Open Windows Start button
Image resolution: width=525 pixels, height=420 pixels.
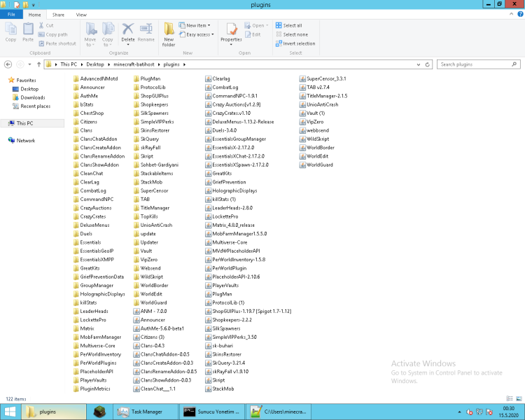pos(10,412)
